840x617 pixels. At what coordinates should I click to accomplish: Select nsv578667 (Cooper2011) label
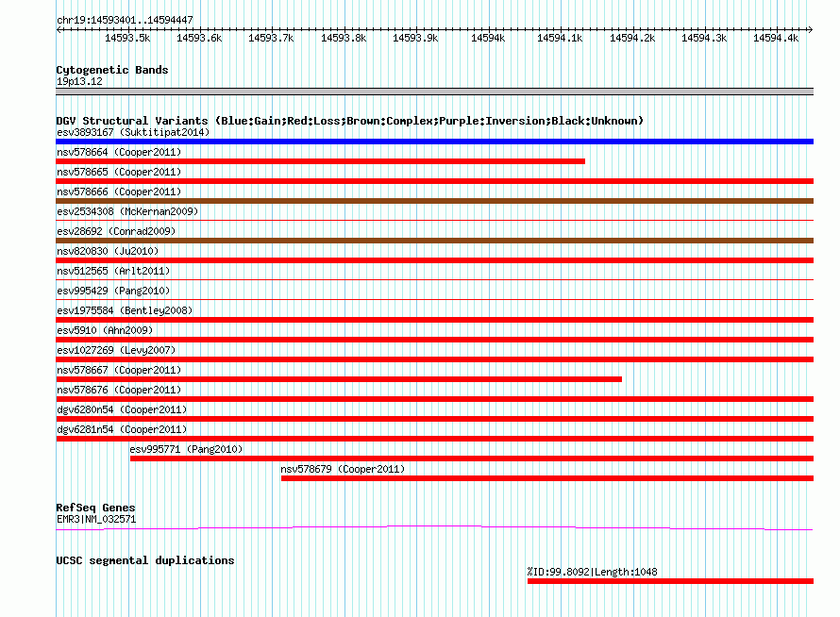[x=119, y=370]
